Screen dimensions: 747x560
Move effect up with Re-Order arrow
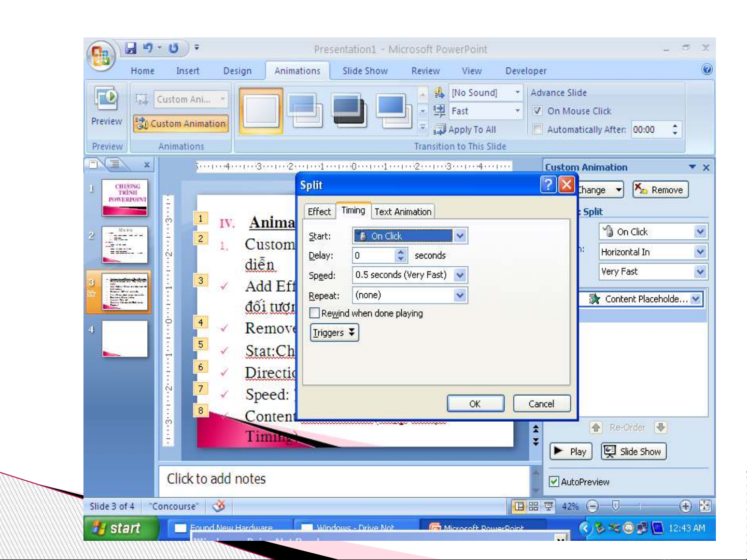click(x=596, y=427)
